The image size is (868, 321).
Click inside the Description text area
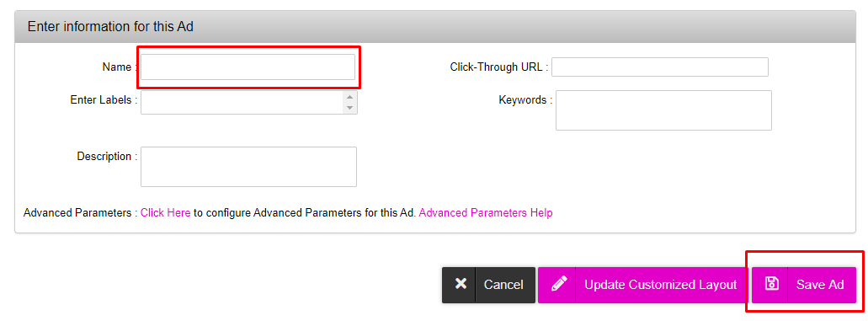pyautogui.click(x=248, y=166)
